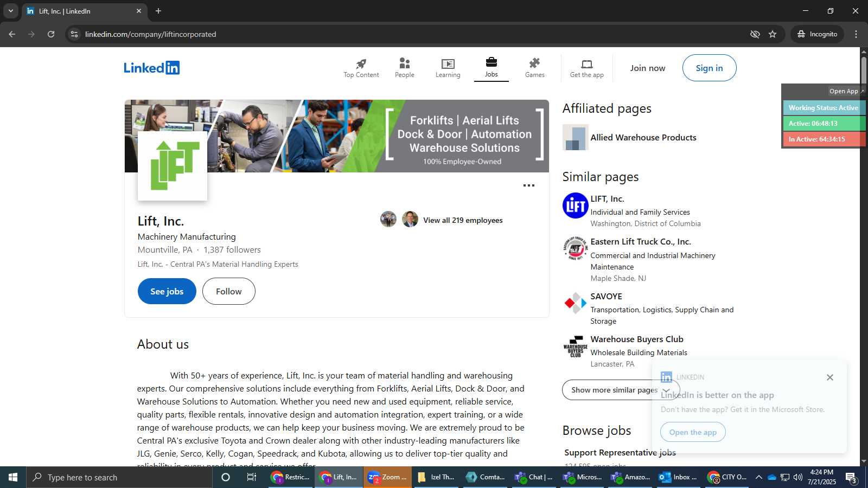Open the Windows Start menu
The width and height of the screenshot is (868, 488).
pos(13,477)
